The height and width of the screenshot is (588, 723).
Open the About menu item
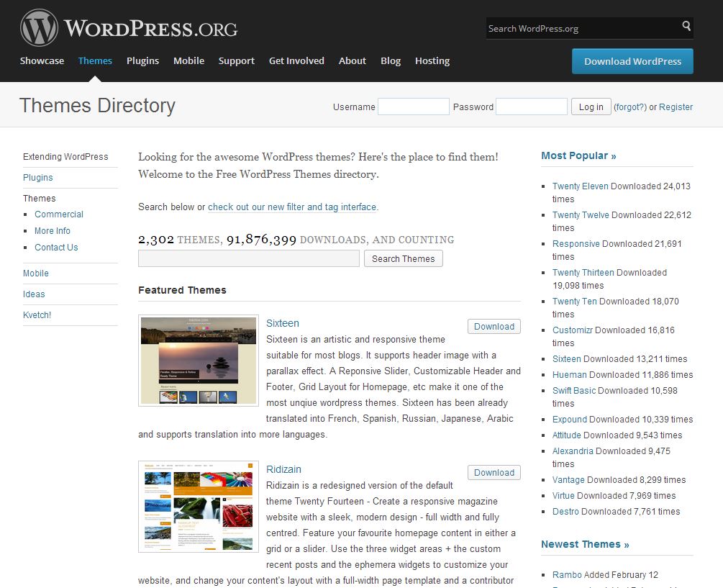coord(353,61)
